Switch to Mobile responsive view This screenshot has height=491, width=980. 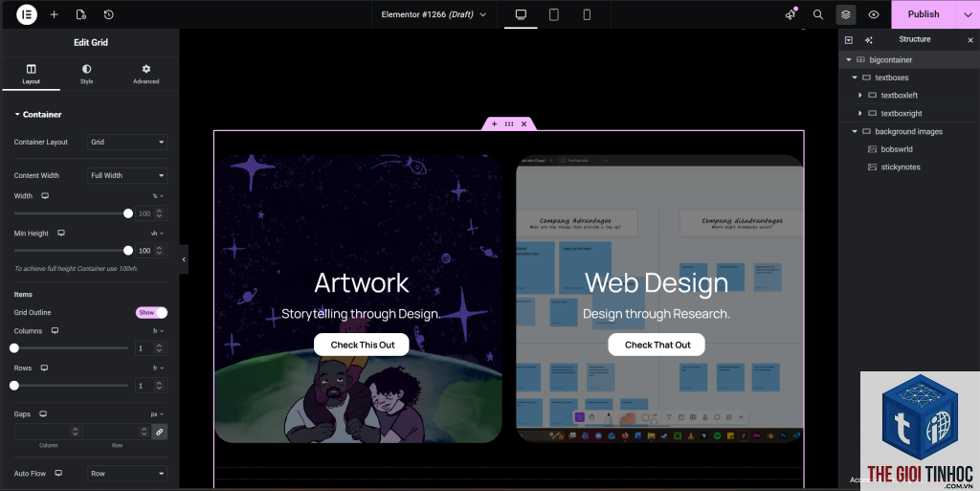[587, 14]
